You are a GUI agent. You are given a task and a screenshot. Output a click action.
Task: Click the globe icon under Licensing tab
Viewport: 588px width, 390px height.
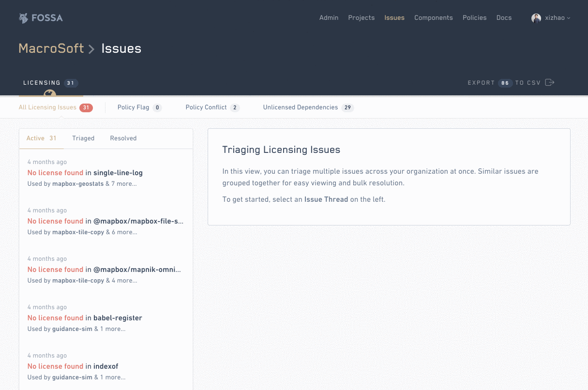pyautogui.click(x=50, y=93)
